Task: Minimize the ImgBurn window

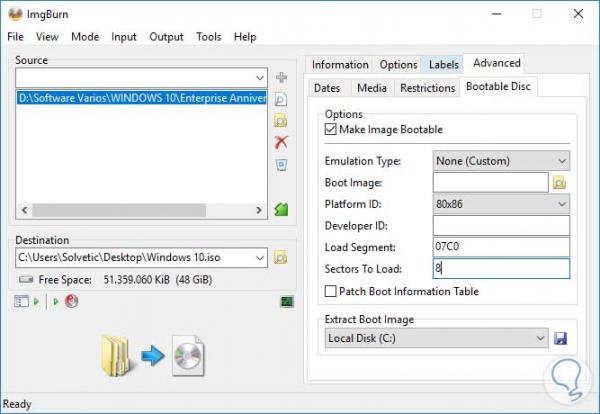Action: pyautogui.click(x=496, y=14)
